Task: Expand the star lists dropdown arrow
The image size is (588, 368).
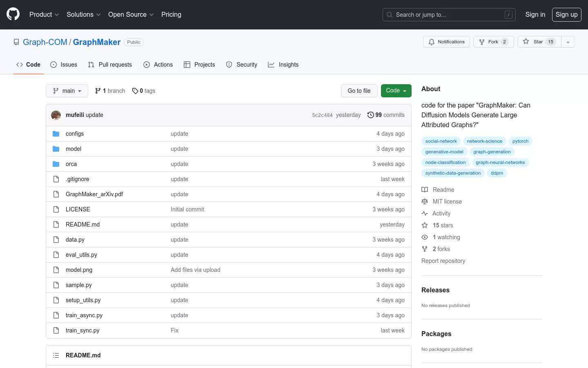Action: pos(568,42)
